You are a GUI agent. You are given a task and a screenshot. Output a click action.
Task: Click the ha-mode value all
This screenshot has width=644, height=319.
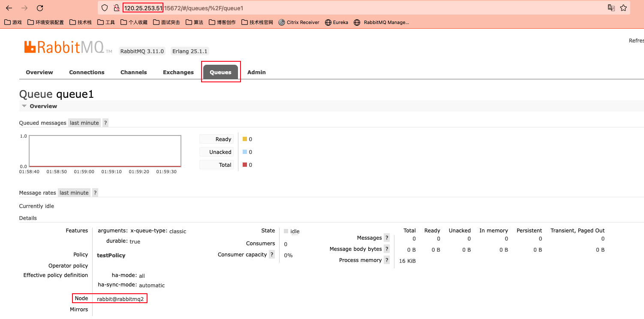click(x=142, y=276)
